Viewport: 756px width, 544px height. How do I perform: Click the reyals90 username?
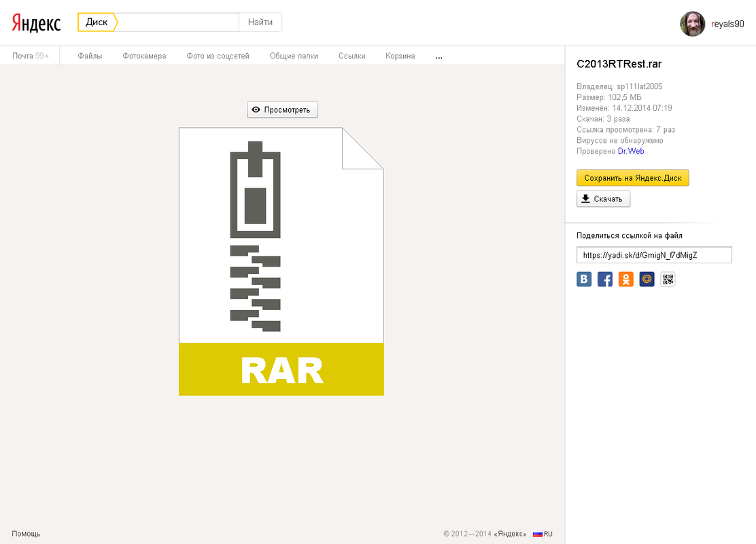pyautogui.click(x=727, y=24)
